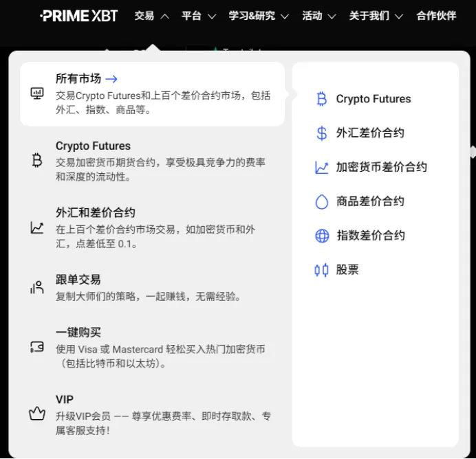
Task: Click the Bitcoin icon in left Crypto Futures entry
Action: (37, 160)
